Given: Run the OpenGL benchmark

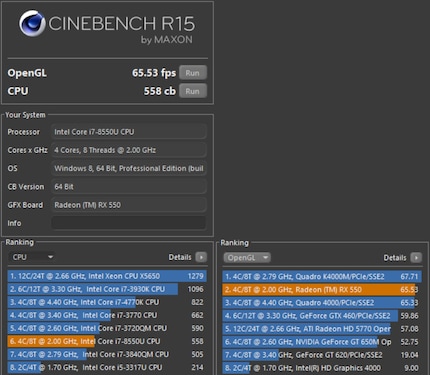Looking at the screenshot, I should 193,73.
